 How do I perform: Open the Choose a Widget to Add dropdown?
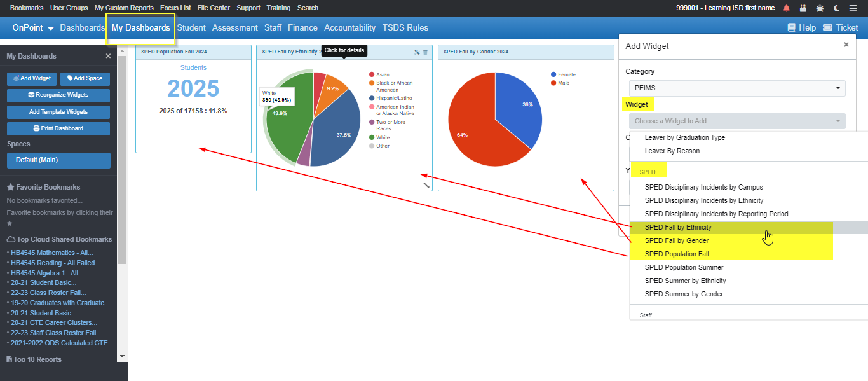coord(737,121)
